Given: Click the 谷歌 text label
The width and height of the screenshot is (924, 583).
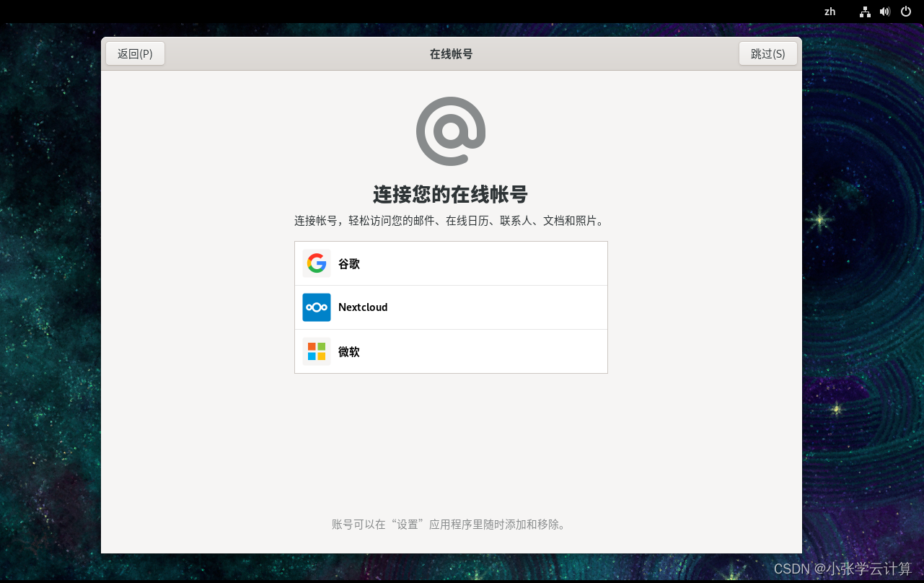Looking at the screenshot, I should tap(348, 263).
